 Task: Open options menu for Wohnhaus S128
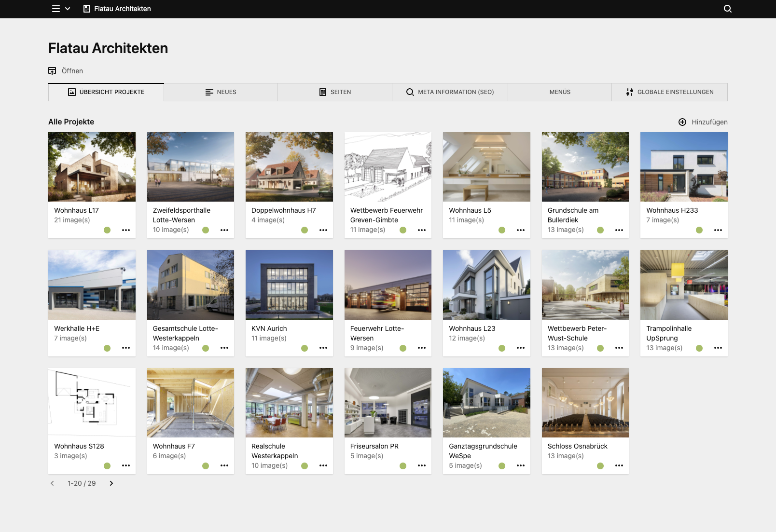coord(126,465)
